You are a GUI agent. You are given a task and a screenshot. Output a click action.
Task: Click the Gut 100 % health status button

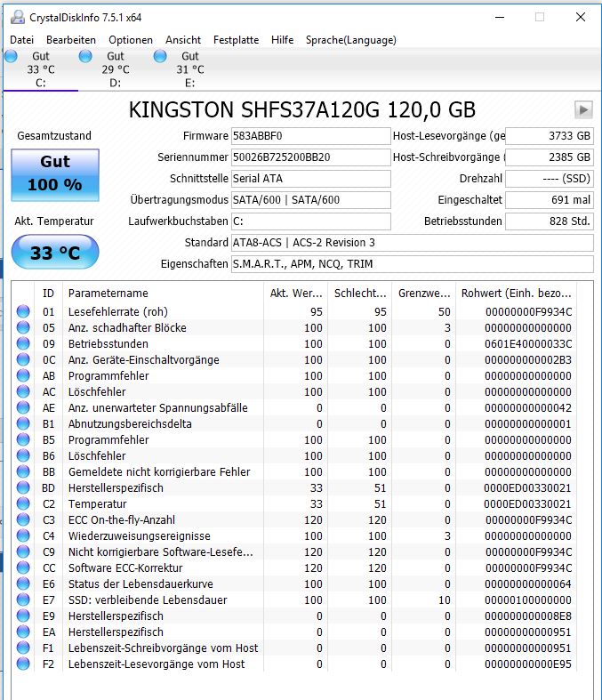click(x=55, y=174)
